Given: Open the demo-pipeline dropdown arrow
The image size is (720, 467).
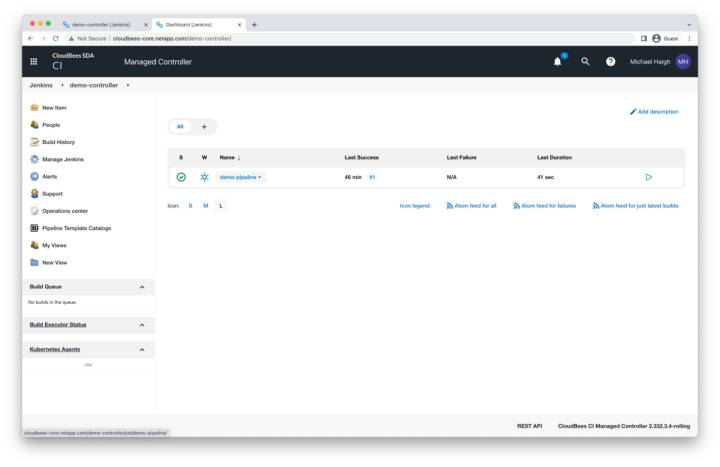Looking at the screenshot, I should coord(260,177).
